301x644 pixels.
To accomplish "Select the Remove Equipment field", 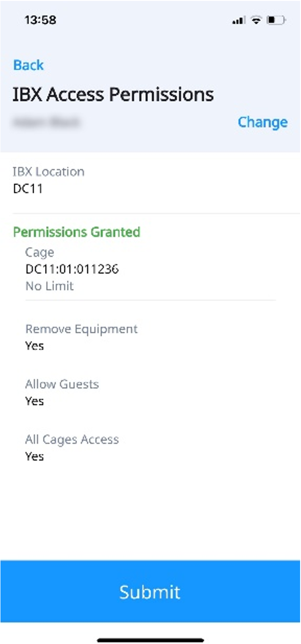I will [x=81, y=329].
